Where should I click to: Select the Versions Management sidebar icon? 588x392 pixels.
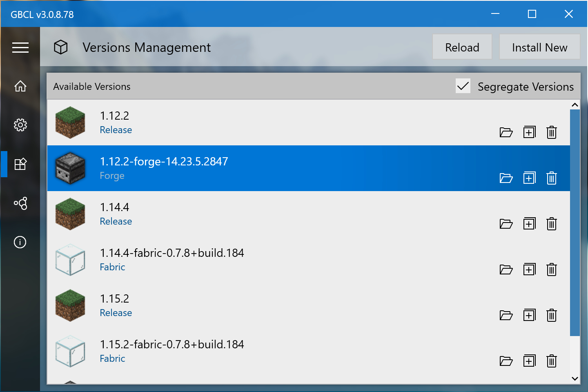[20, 164]
